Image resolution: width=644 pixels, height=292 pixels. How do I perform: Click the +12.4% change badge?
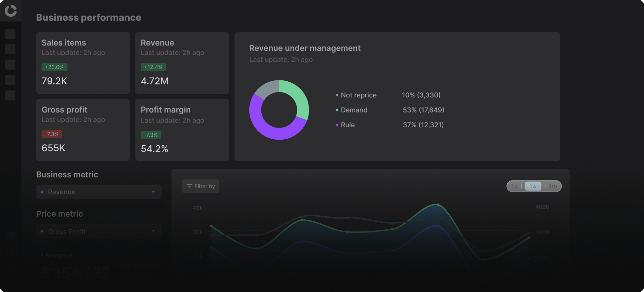(153, 67)
